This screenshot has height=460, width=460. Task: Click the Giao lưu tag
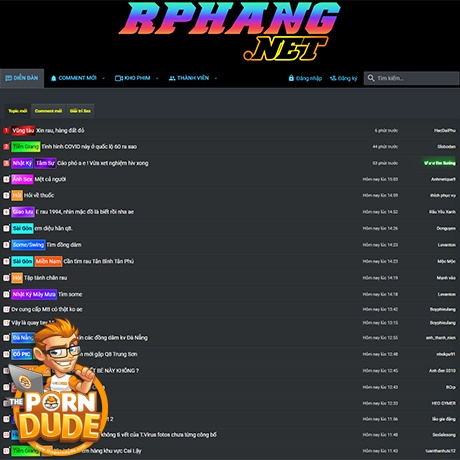tap(23, 212)
